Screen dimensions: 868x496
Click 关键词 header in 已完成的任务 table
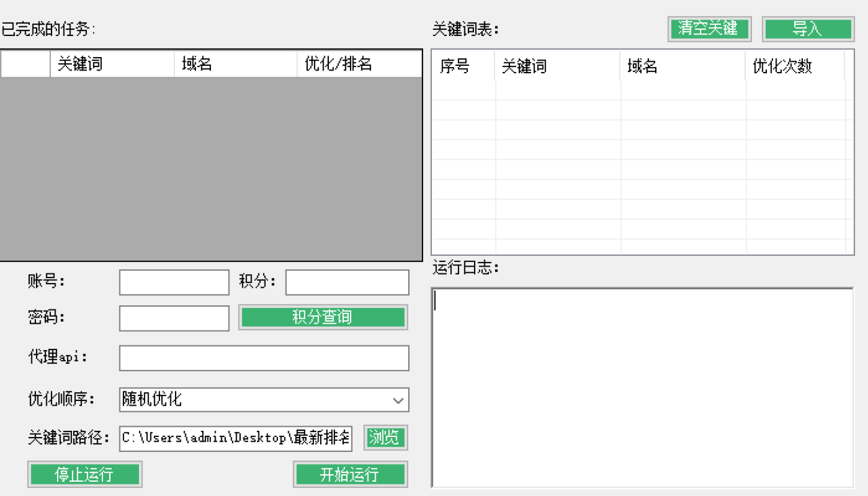(112, 64)
